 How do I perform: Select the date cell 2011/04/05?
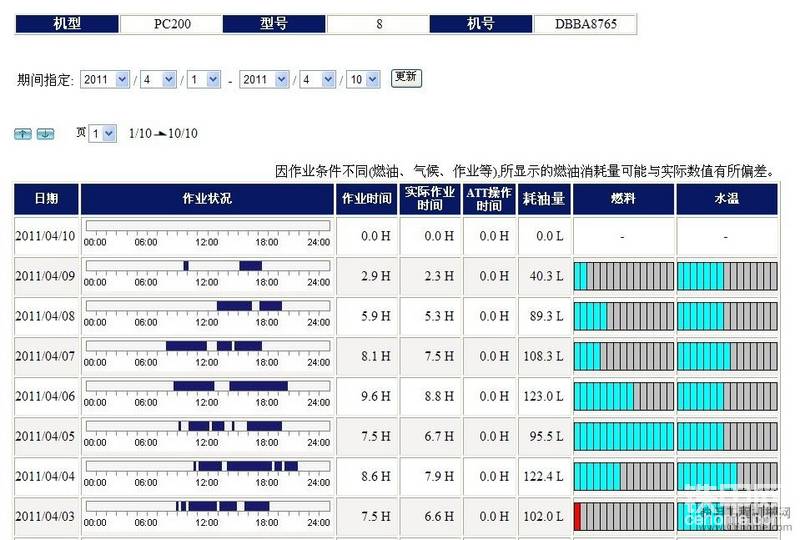[x=46, y=436]
